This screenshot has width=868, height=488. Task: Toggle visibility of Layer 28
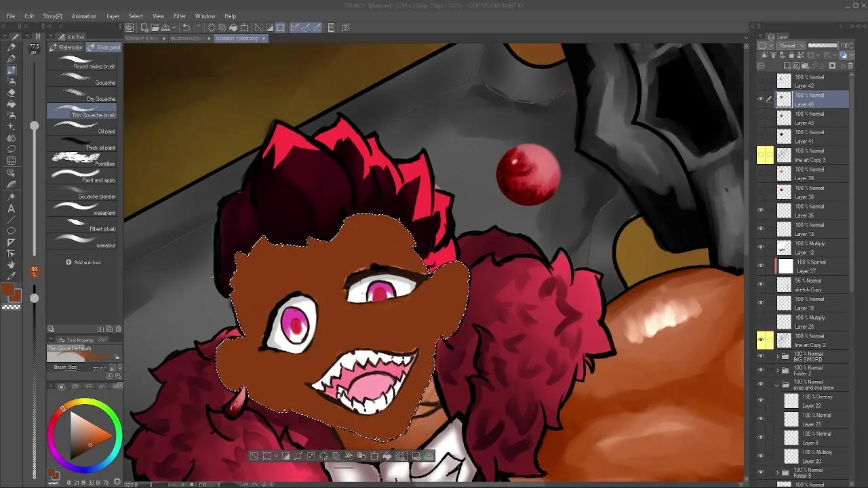(x=760, y=322)
